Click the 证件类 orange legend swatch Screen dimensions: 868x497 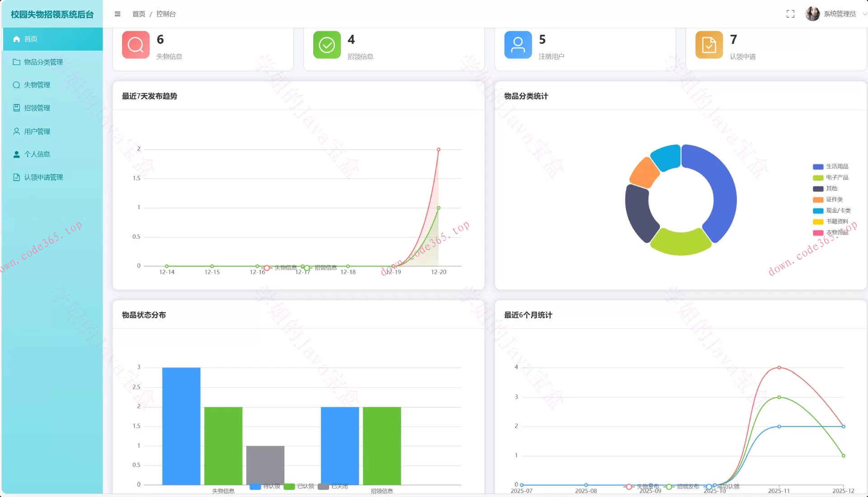[x=818, y=200]
